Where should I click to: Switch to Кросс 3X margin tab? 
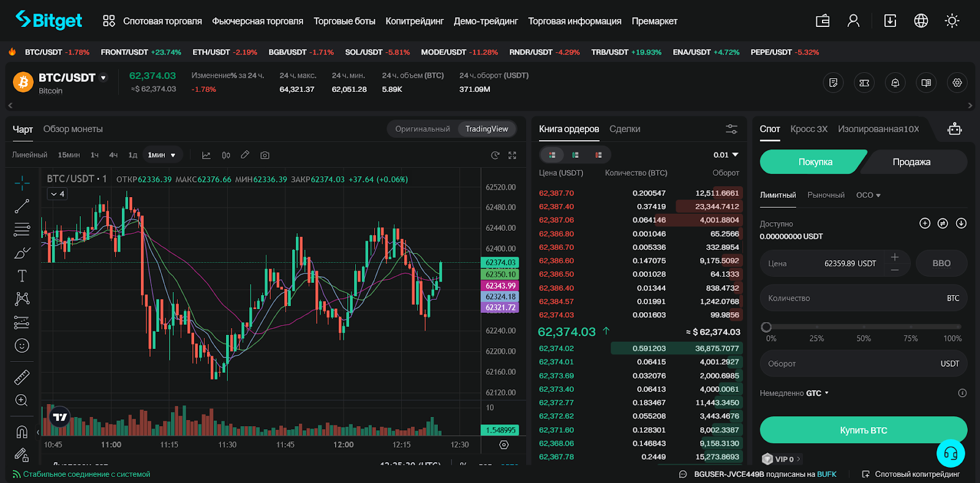click(x=809, y=129)
